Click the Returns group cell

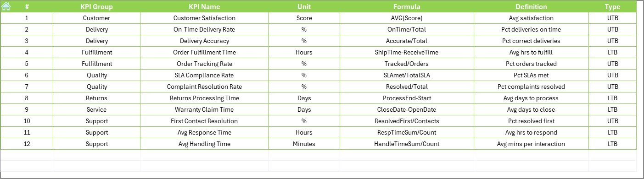[x=96, y=98]
